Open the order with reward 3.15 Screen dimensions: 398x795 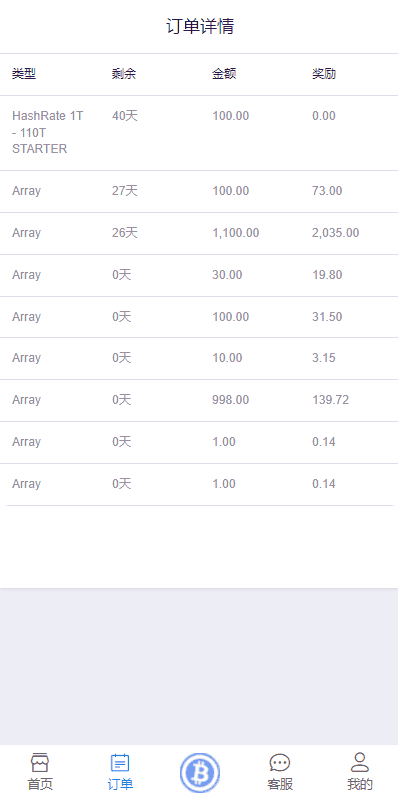(199, 358)
